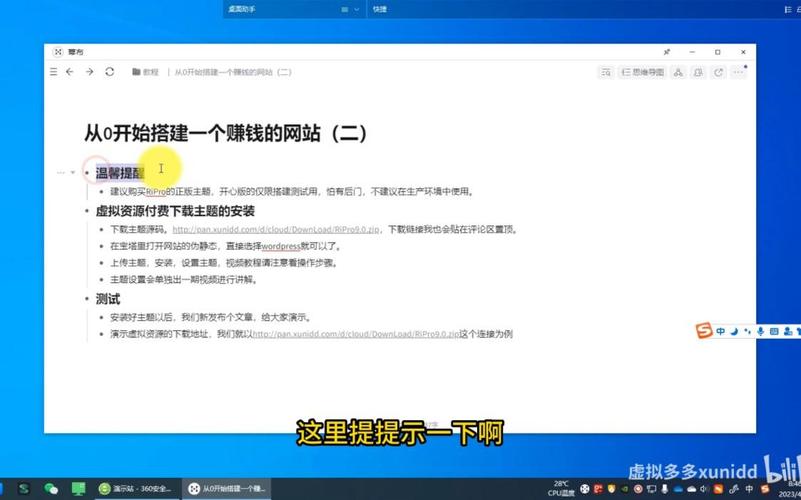Click the outline list icon left of 思维导图
Image resolution: width=801 pixels, height=500 pixels.
pos(606,72)
